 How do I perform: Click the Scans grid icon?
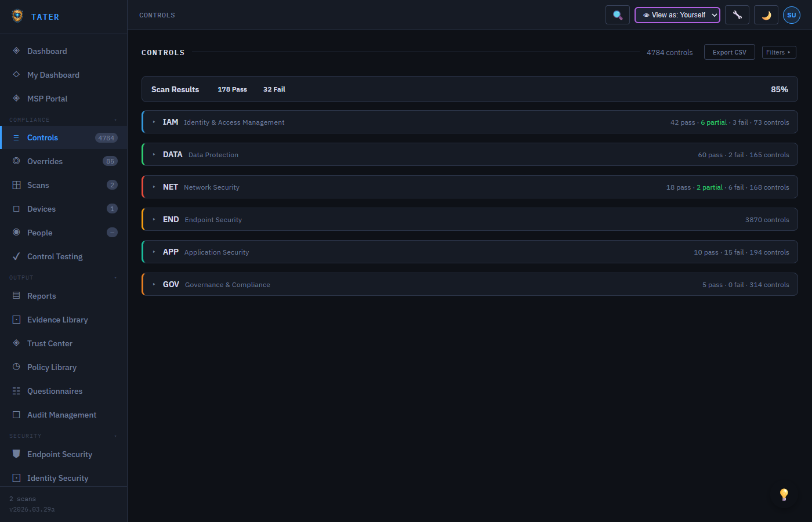16,185
